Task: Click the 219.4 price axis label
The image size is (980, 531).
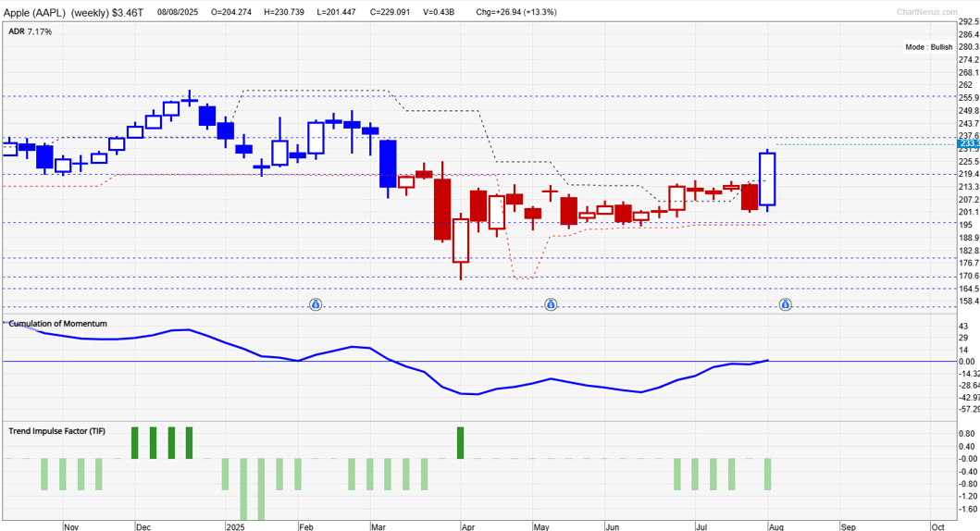Action: [969, 174]
